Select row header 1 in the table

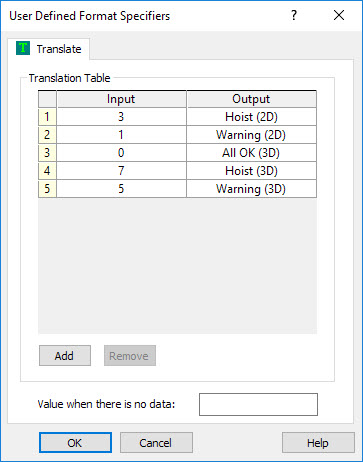(47, 117)
